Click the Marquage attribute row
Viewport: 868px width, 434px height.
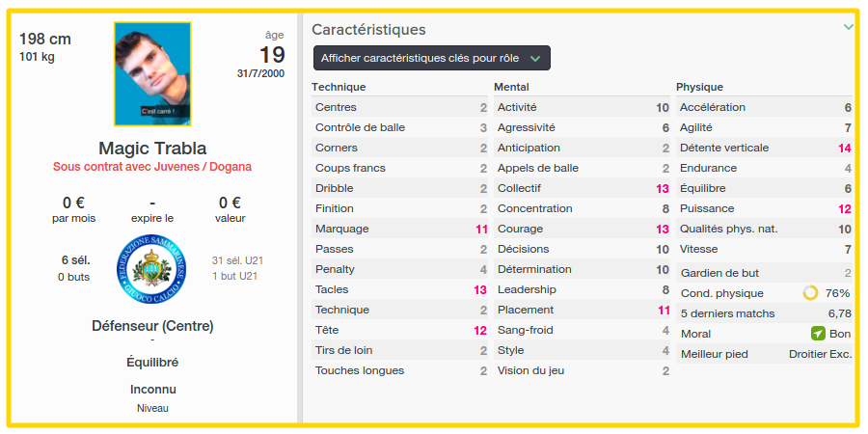[x=400, y=229]
